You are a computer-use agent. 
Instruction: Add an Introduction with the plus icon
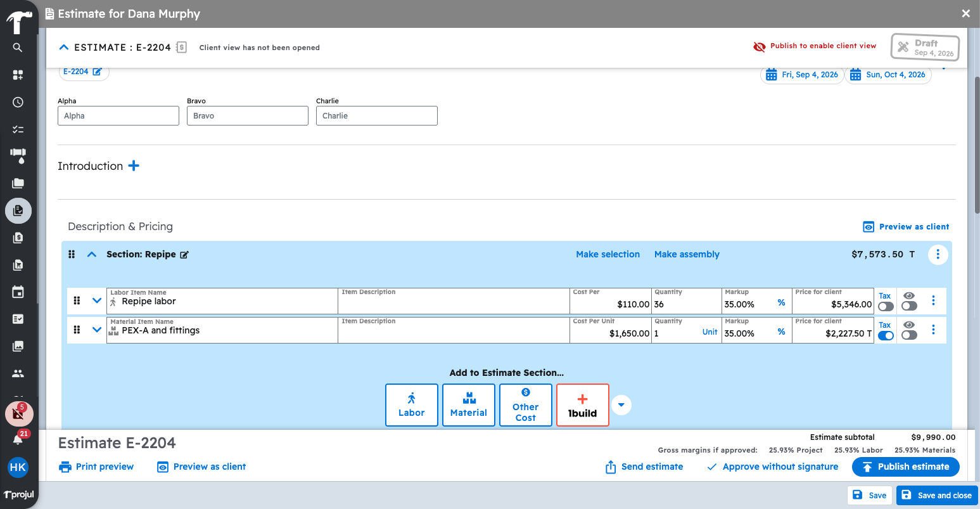(134, 165)
